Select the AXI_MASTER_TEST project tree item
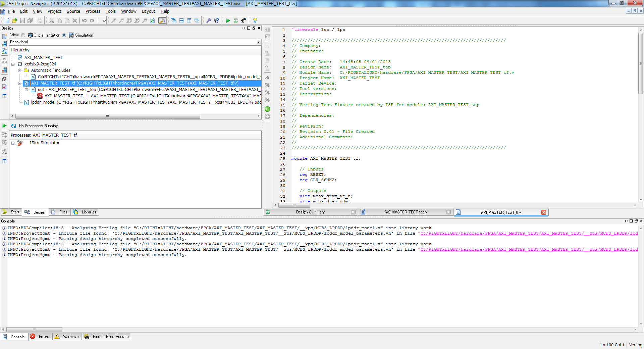This screenshot has width=644, height=349. [x=43, y=58]
